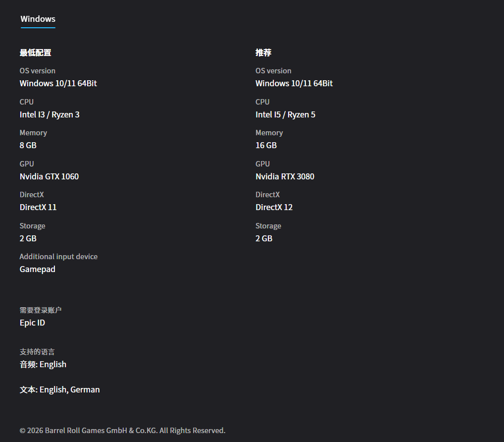Screen dimensions: 504x442
Task: Click the 支持的语言 label
Action: [37, 352]
